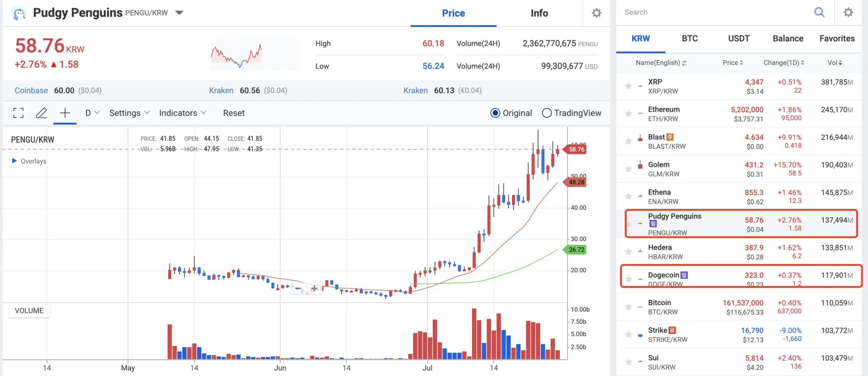Select the TradingView chart radio button
Screen dimensions: 868x376
[x=547, y=113]
